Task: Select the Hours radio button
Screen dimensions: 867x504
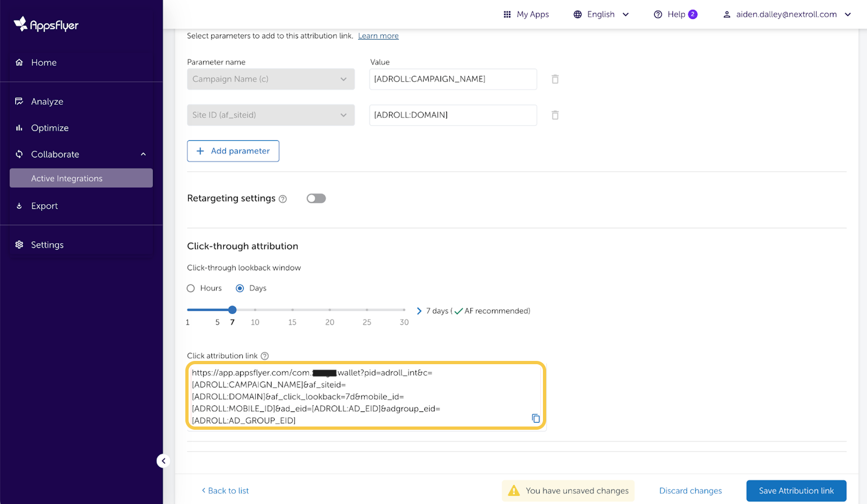Action: coord(191,288)
